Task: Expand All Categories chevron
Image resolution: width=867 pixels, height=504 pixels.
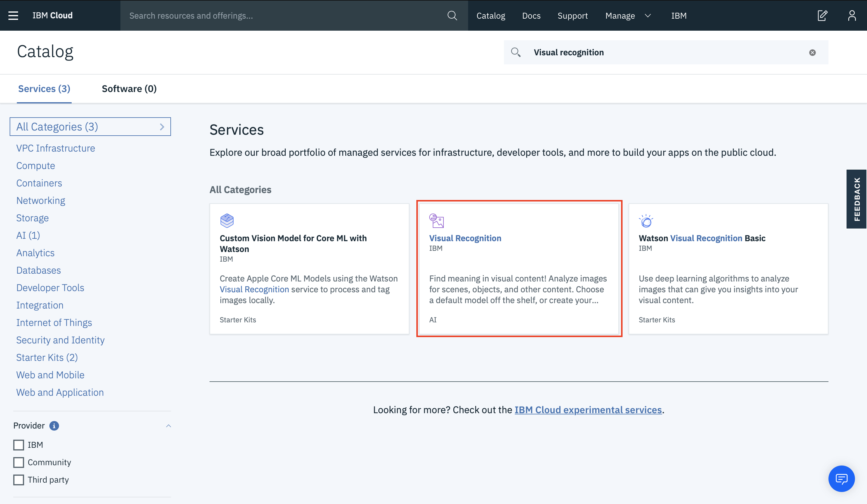Action: [162, 127]
